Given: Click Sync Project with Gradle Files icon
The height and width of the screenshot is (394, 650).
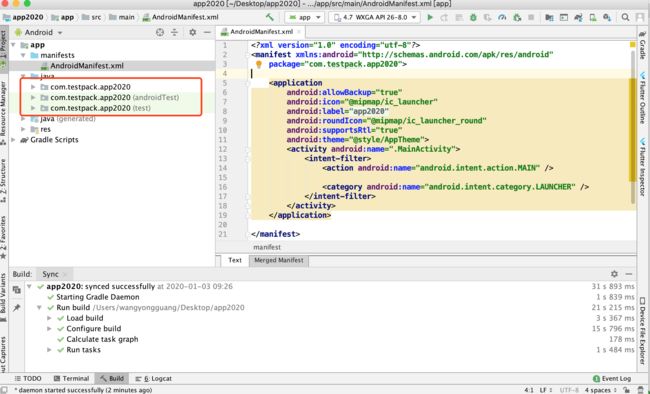Looking at the screenshot, I should tap(578, 17).
